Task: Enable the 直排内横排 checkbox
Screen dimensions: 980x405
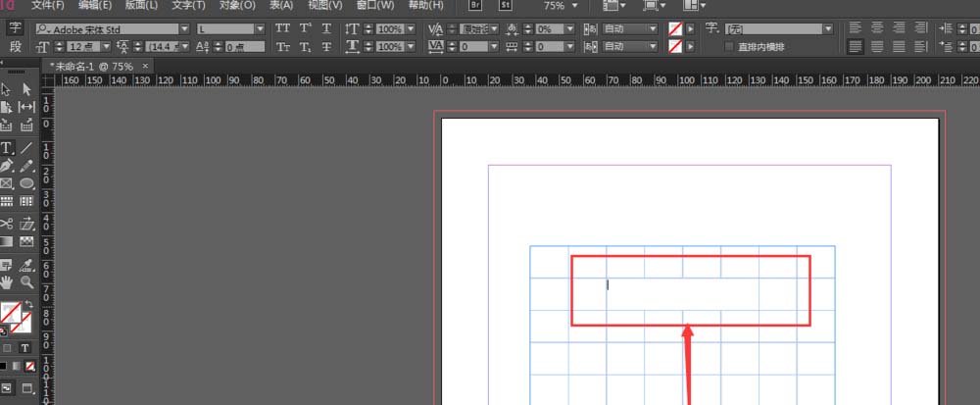Action: (x=729, y=46)
